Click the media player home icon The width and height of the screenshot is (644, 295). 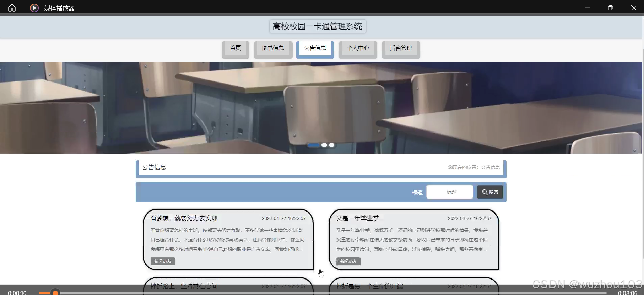[x=12, y=8]
